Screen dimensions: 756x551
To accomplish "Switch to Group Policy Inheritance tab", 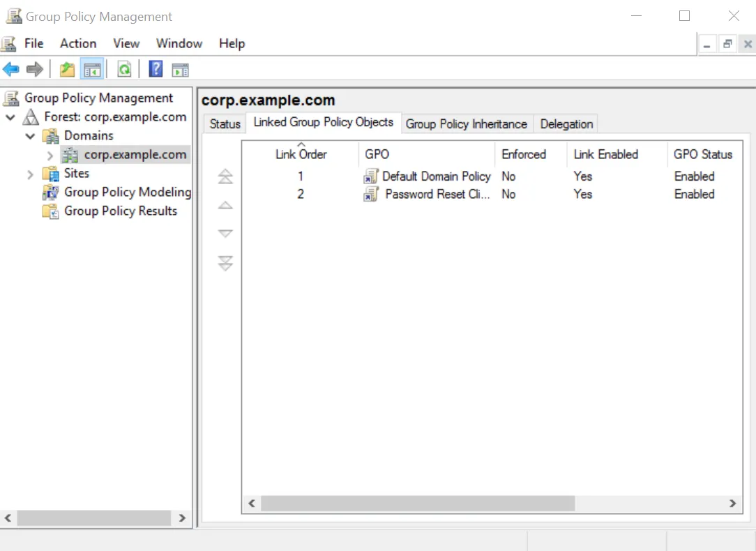I will coord(467,124).
